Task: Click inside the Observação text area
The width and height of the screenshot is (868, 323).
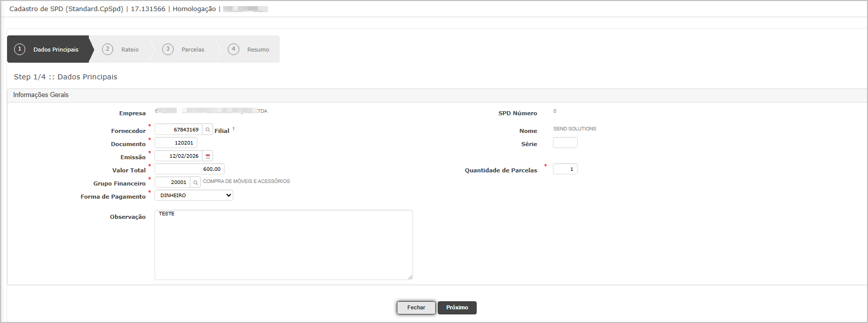Action: point(283,245)
